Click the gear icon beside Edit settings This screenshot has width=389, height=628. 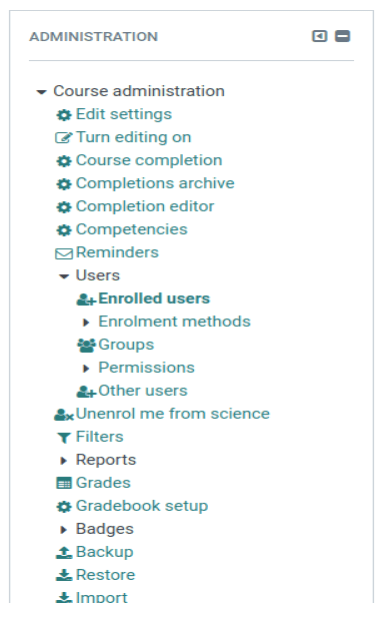click(x=64, y=115)
